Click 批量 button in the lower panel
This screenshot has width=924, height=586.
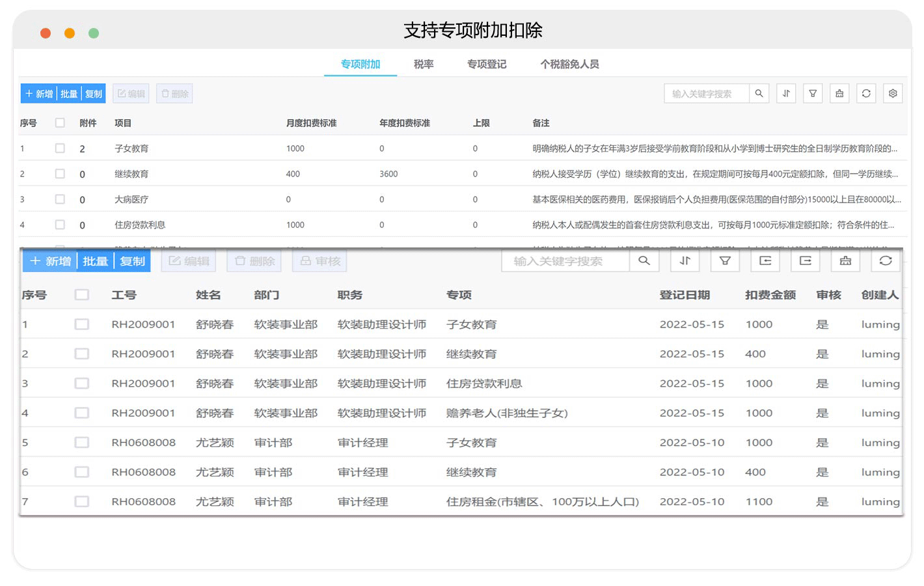coord(95,261)
